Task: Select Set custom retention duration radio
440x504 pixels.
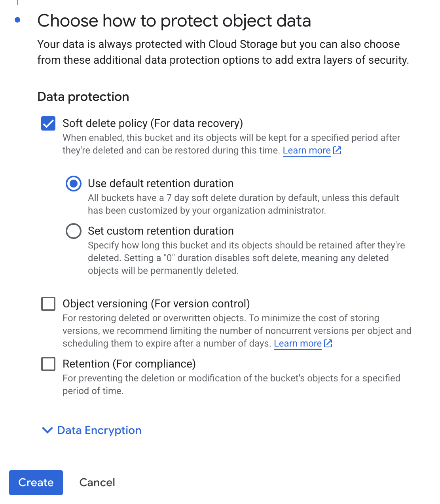Action: click(74, 231)
